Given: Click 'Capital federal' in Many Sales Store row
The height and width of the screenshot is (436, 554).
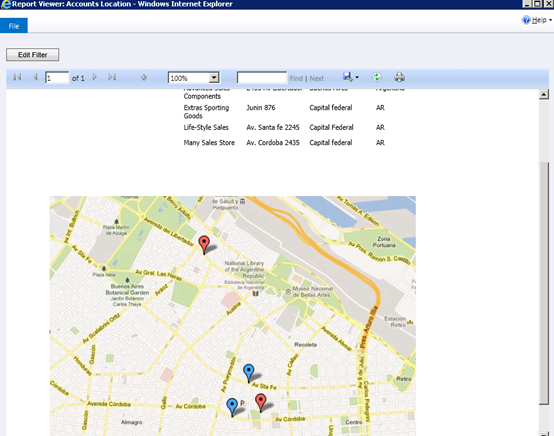Looking at the screenshot, I should [x=331, y=143].
